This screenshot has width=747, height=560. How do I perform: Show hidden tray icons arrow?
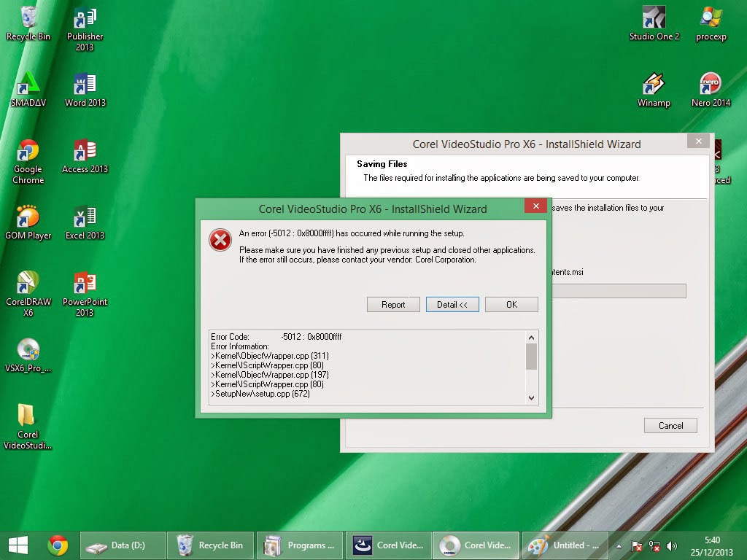pos(619,546)
